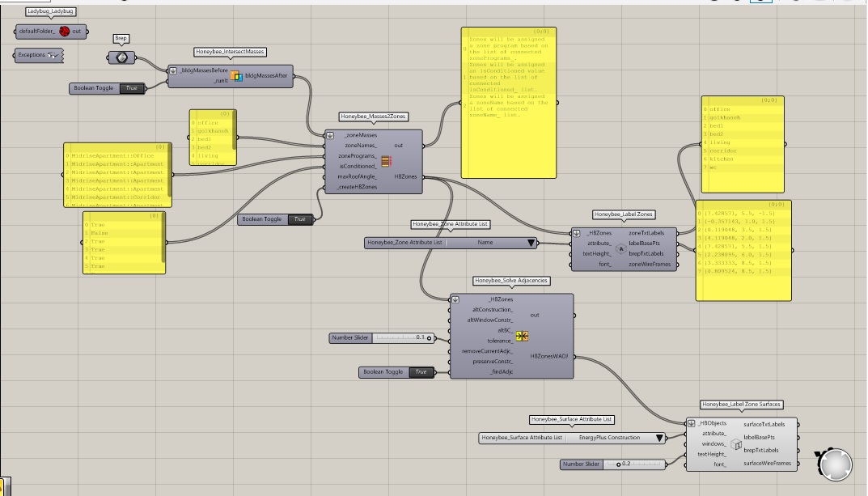Click the red Ladybug icon
This screenshot has width=868, height=496.
pyautogui.click(x=65, y=32)
